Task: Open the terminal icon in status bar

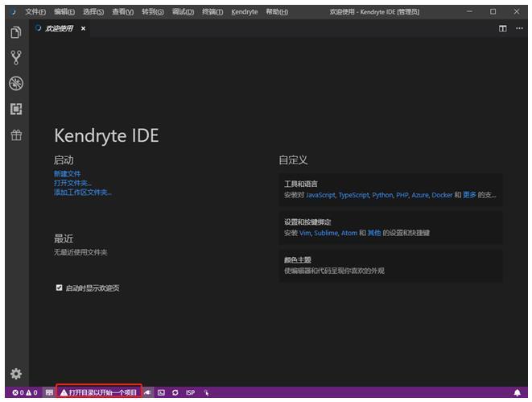Action: pyautogui.click(x=161, y=392)
